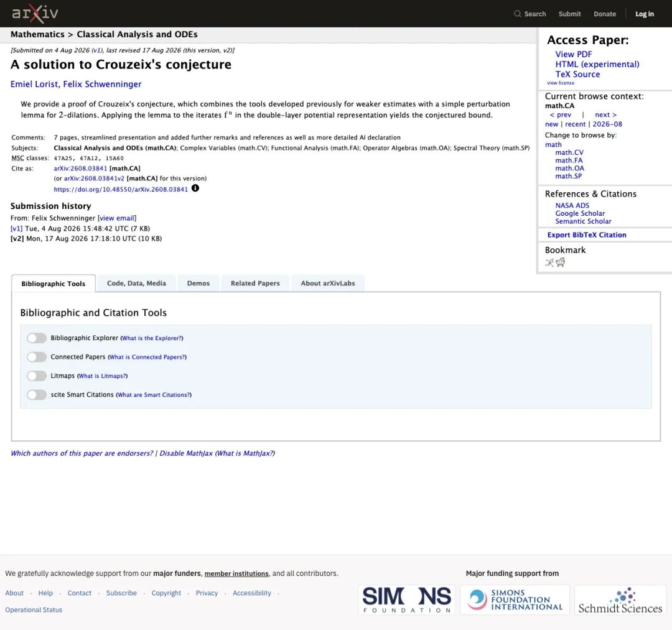The height and width of the screenshot is (630, 672).
Task: Click the Search magnifier in the header
Action: point(517,14)
